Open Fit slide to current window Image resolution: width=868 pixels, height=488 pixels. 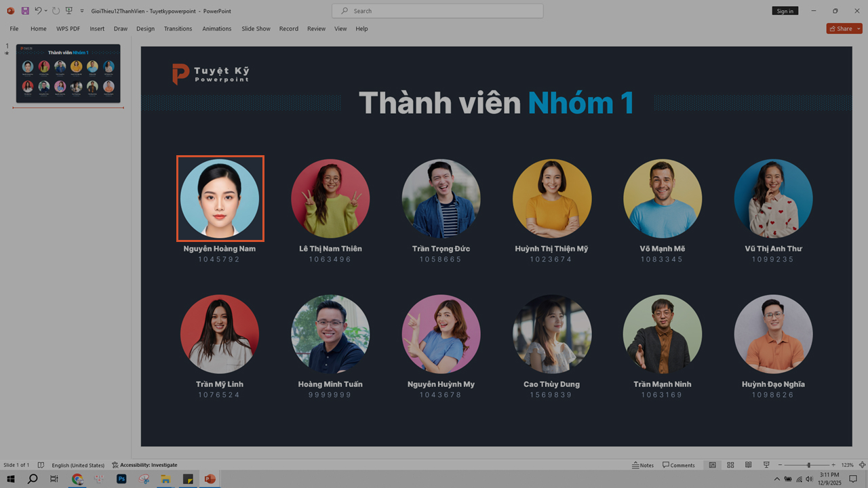(x=862, y=465)
